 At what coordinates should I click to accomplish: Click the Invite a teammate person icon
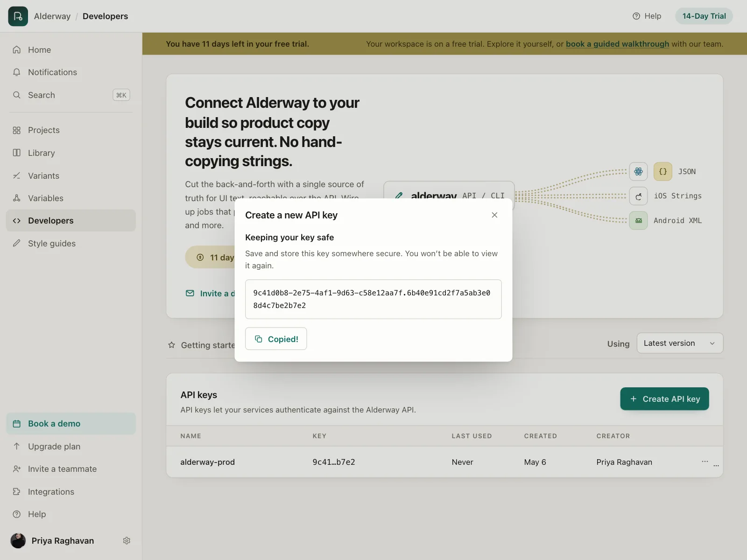click(17, 469)
